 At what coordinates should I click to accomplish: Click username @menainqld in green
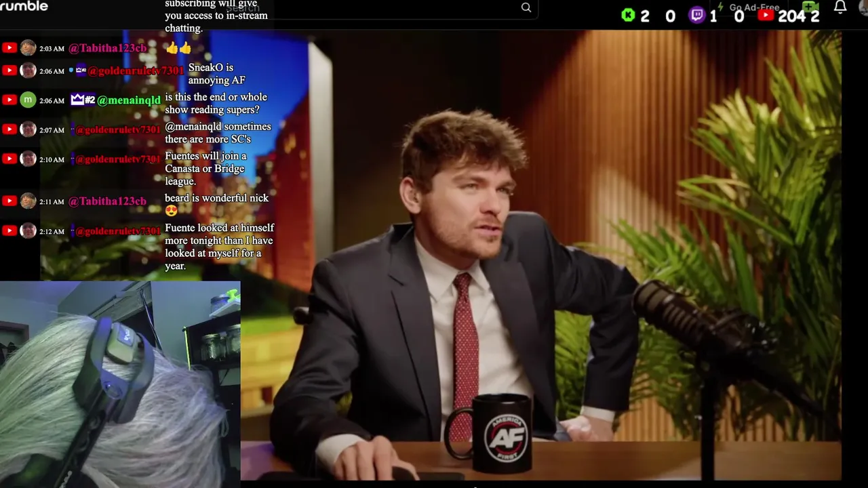(x=129, y=100)
